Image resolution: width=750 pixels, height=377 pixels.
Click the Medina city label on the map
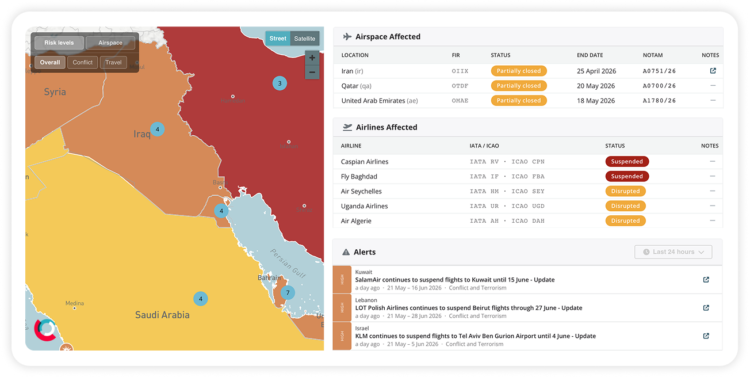pos(75,303)
